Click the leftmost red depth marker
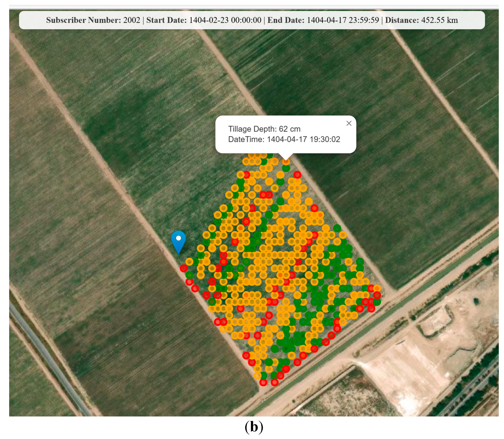Image resolution: width=504 pixels, height=439 pixels. 184,268
